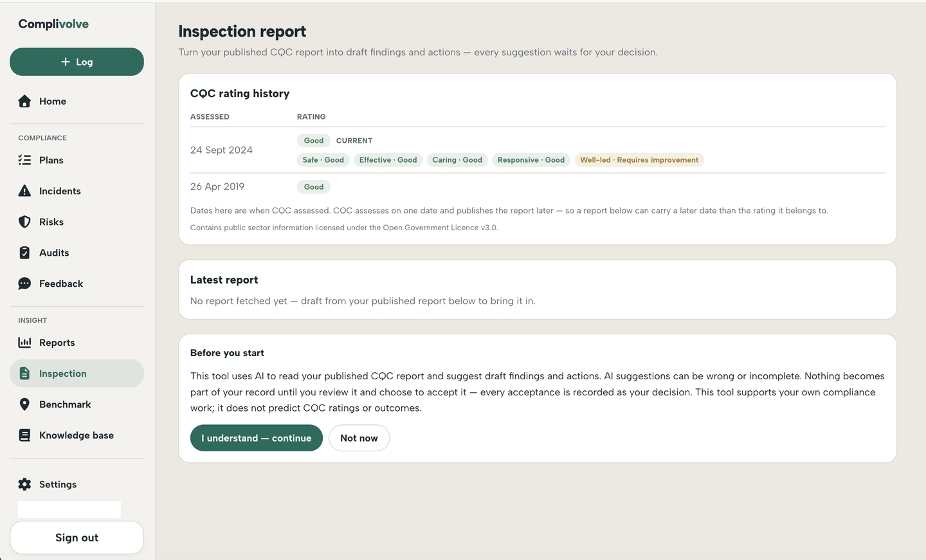The width and height of the screenshot is (926, 560).
Task: Click the Inspection report page title
Action: tap(242, 32)
